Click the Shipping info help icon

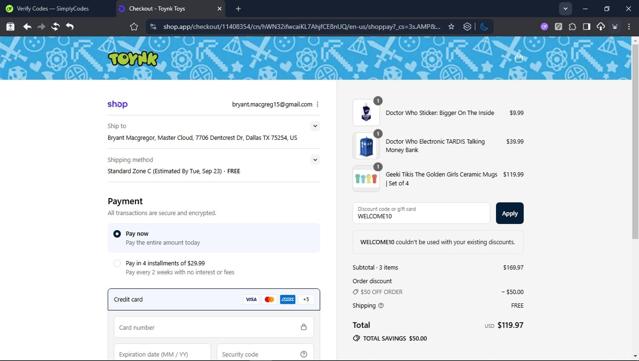[x=381, y=306]
